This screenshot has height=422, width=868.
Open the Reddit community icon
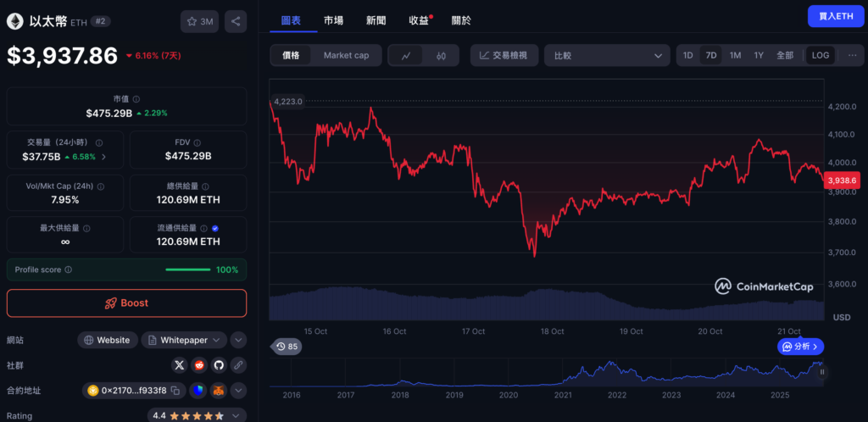point(198,365)
